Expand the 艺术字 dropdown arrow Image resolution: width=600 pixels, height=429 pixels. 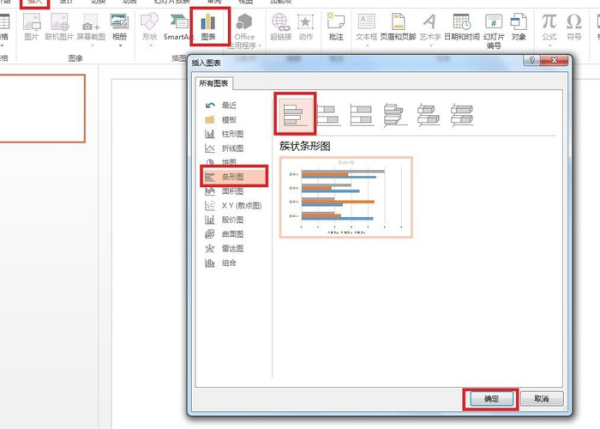pyautogui.click(x=430, y=46)
